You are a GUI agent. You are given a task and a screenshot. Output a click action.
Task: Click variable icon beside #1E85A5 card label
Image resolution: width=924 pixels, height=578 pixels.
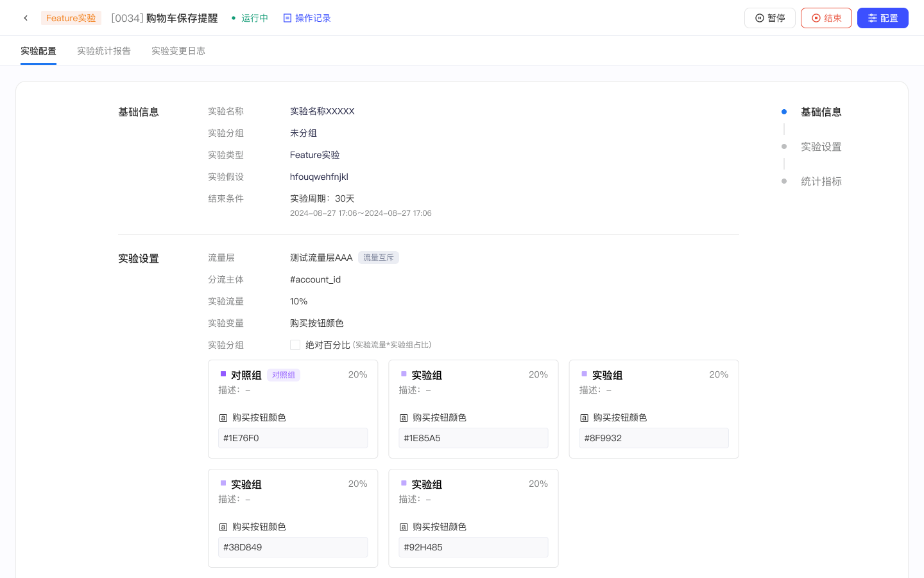(x=404, y=418)
